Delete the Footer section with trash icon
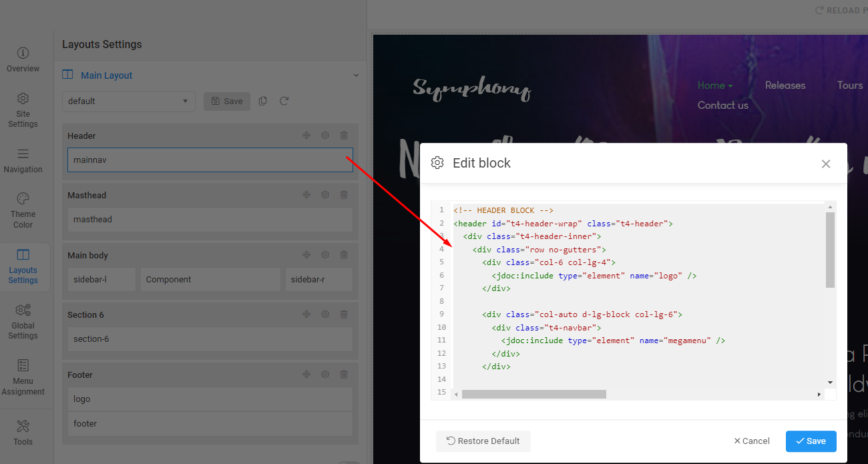The image size is (868, 464). (344, 375)
